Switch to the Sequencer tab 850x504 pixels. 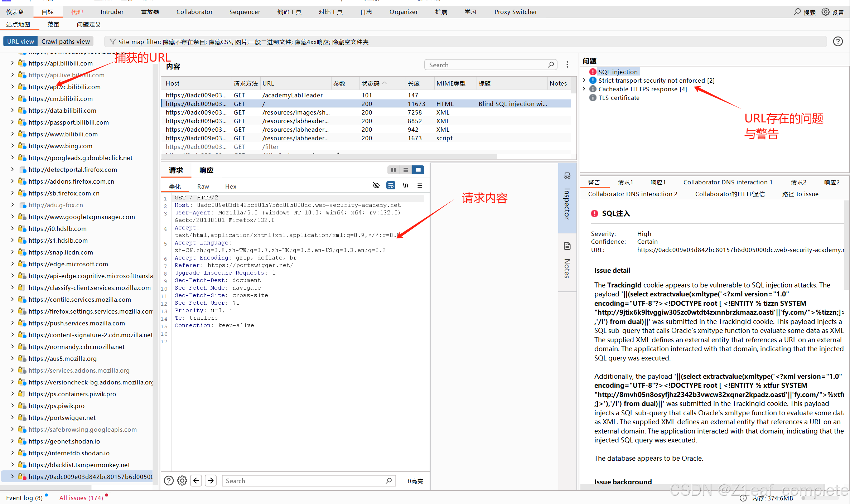coord(245,12)
